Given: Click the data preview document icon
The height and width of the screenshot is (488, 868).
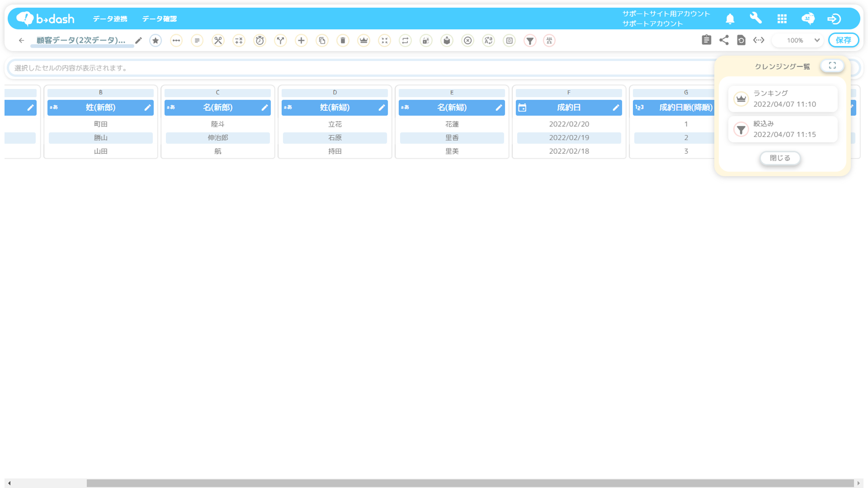Looking at the screenshot, I should [741, 40].
